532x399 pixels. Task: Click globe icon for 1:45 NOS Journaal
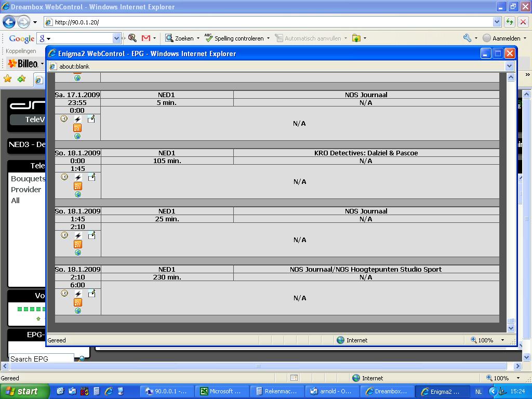pyautogui.click(x=78, y=252)
